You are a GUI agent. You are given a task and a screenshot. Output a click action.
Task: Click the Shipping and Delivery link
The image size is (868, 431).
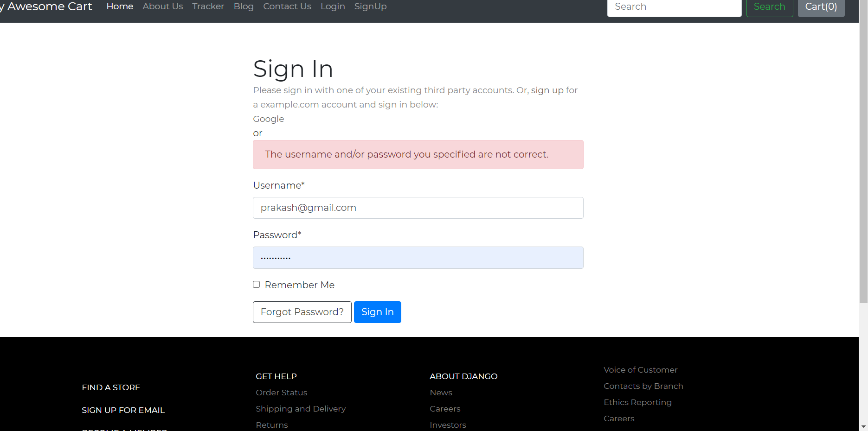301,408
